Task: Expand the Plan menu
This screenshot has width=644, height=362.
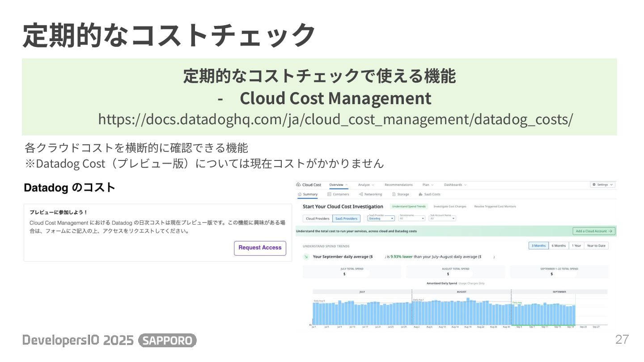Action: click(428, 185)
